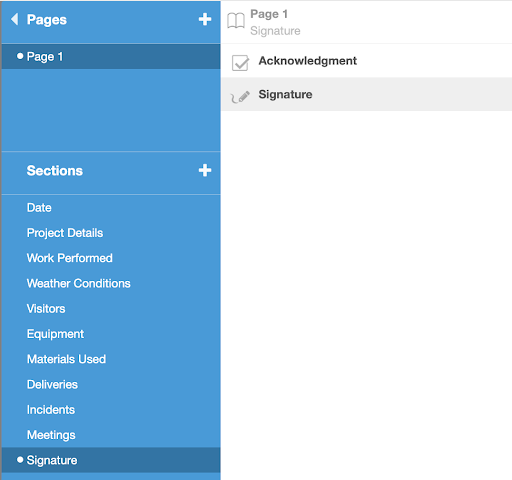
Task: Collapse the Pages panel with the back arrow
Action: click(x=14, y=19)
